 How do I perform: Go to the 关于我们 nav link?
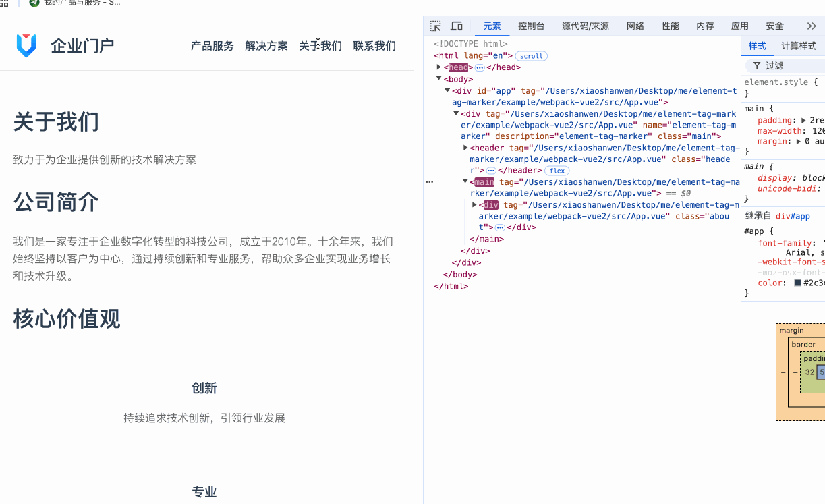pos(320,46)
